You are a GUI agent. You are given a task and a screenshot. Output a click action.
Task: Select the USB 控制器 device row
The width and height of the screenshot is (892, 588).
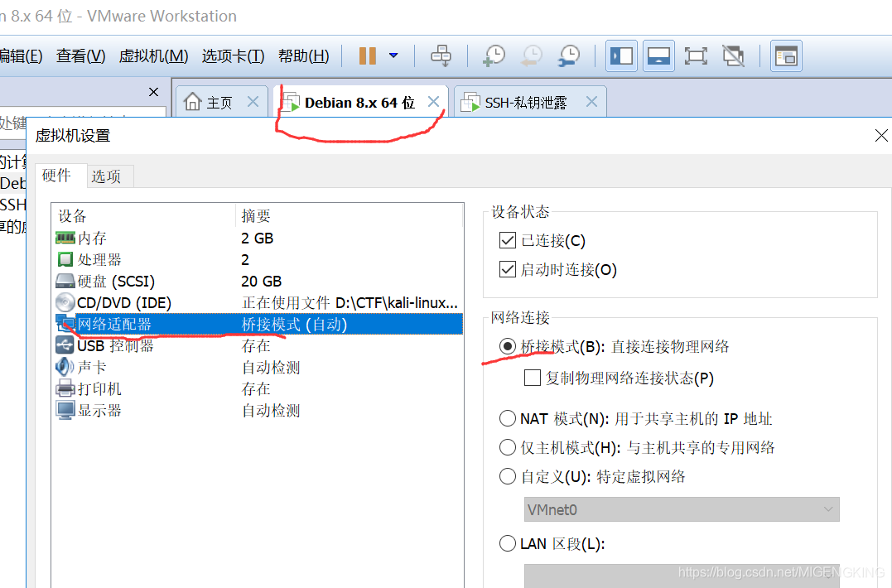point(258,345)
